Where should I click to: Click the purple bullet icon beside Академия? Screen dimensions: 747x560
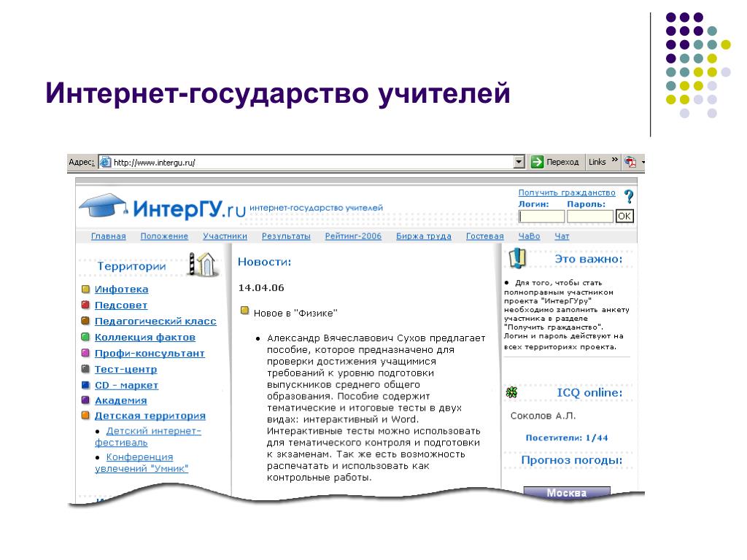click(x=86, y=400)
